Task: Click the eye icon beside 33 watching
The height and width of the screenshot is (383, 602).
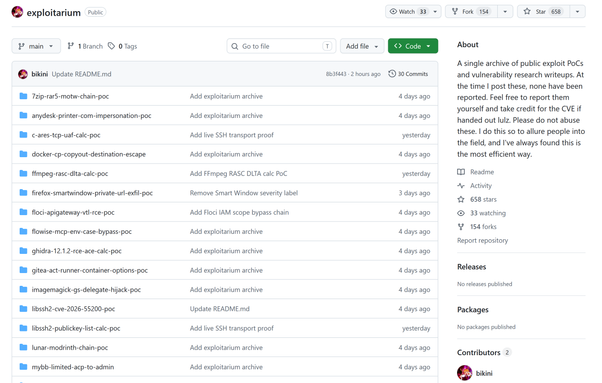Action: [461, 213]
